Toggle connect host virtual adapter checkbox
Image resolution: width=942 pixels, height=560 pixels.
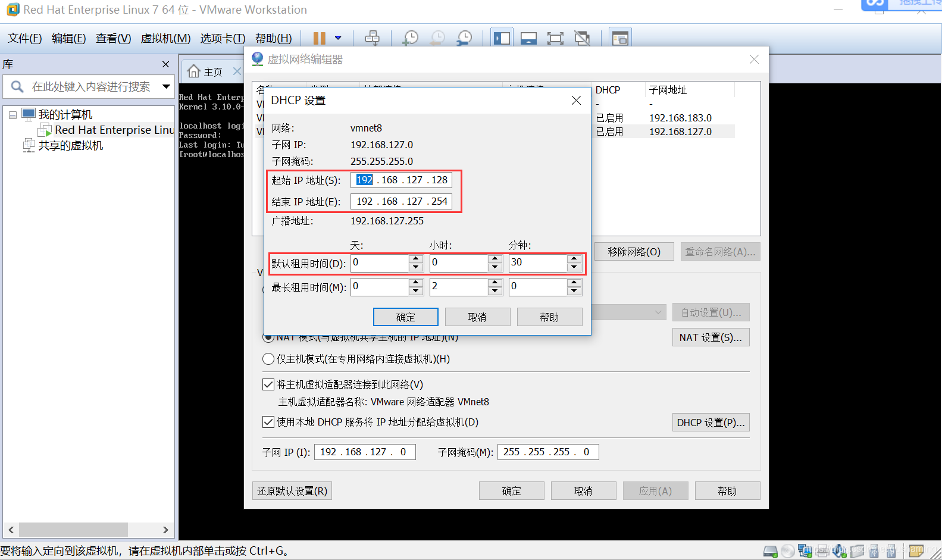tap(268, 384)
